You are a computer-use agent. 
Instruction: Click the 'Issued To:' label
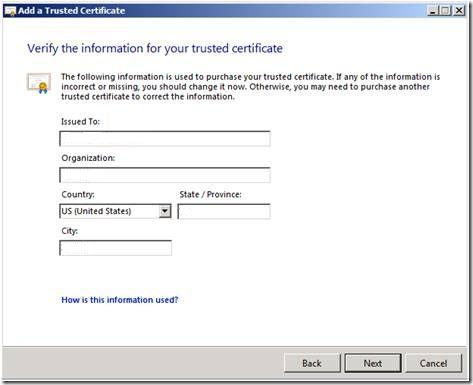pyautogui.click(x=80, y=122)
